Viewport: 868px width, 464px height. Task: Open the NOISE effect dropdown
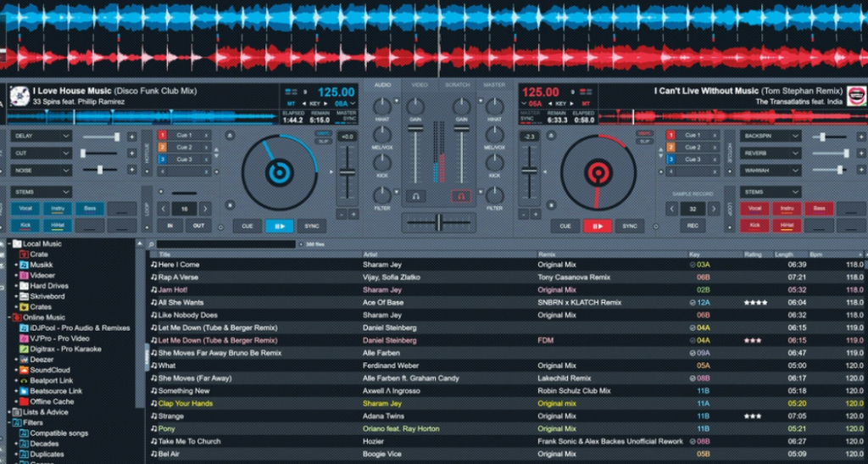(41, 171)
